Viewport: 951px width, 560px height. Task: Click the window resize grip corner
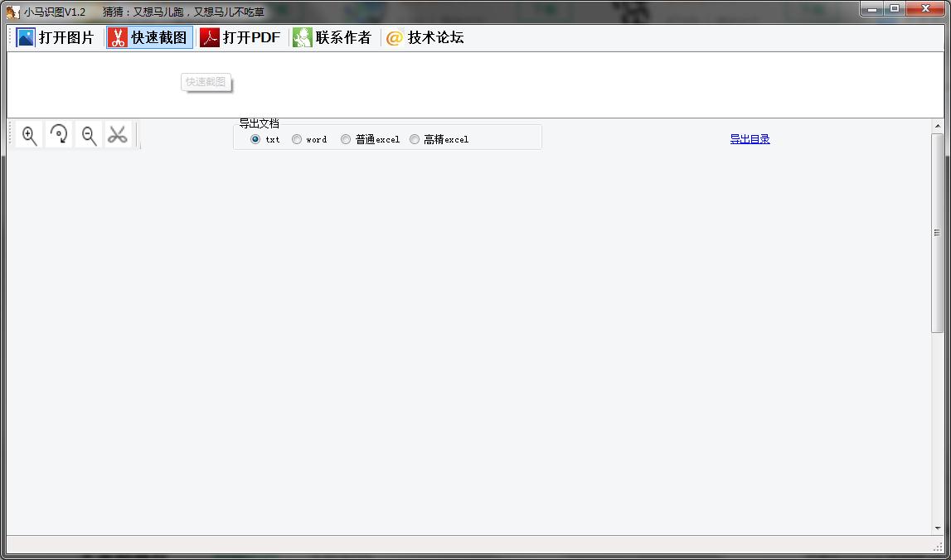click(x=939, y=547)
